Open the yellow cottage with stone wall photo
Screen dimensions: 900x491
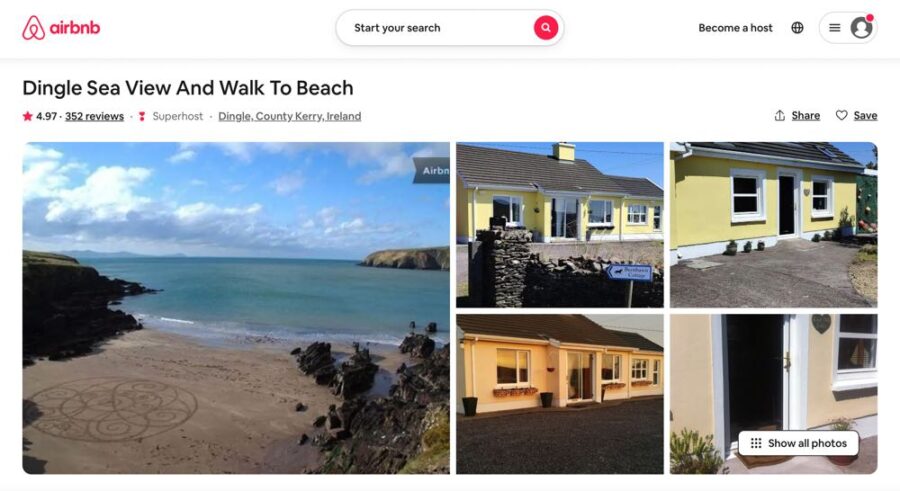point(560,225)
